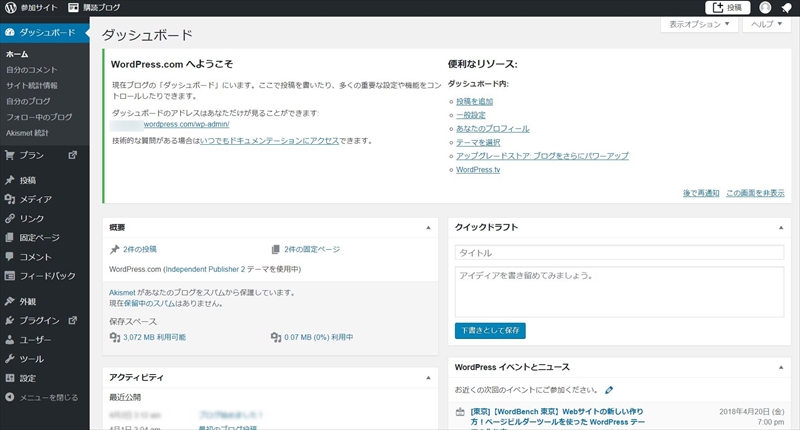This screenshot has width=800, height=430.
Task: Click the 3,072 MB 利用可能 link
Action: (x=155, y=337)
